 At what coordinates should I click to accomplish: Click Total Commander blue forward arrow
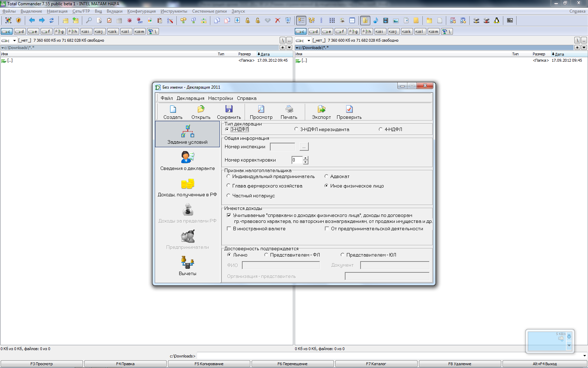[42, 20]
